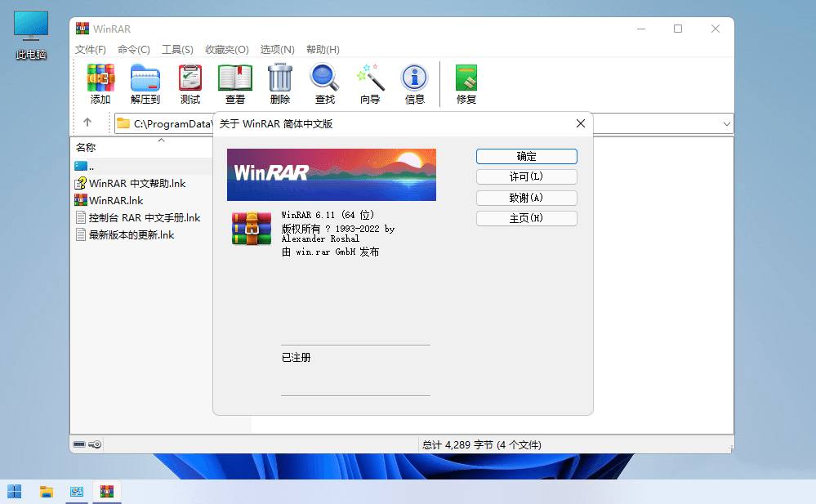Open File Explorer from the taskbar
816x504 pixels.
[47, 491]
